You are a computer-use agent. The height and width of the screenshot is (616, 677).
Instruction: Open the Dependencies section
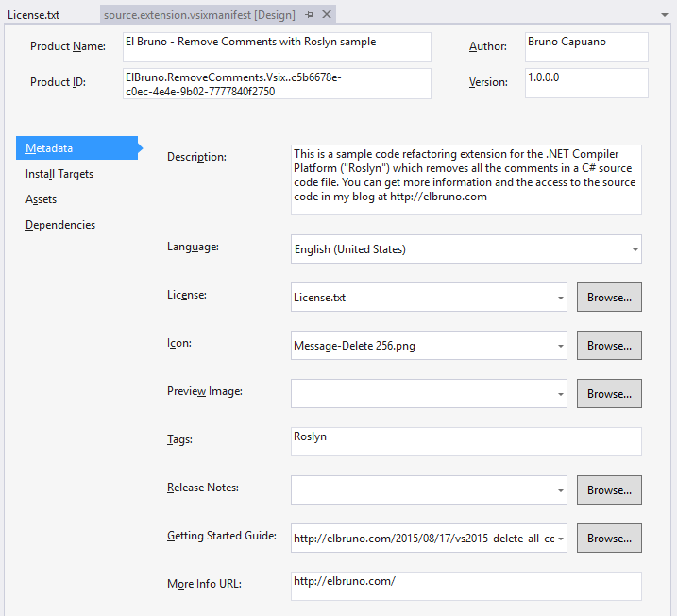(x=60, y=225)
